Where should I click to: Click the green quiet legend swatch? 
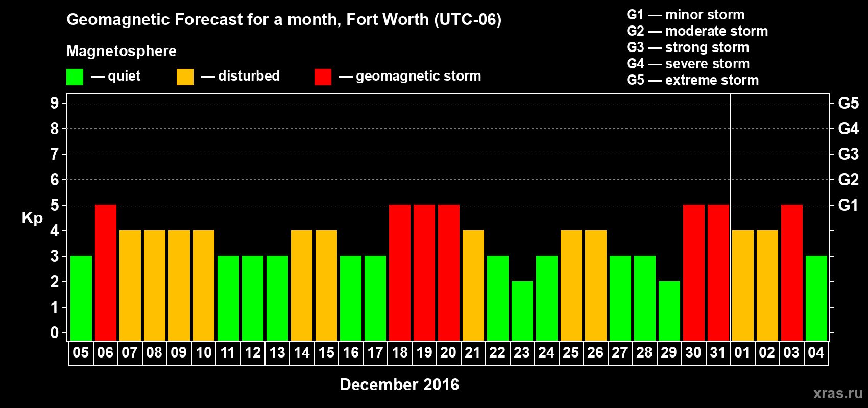(75, 77)
